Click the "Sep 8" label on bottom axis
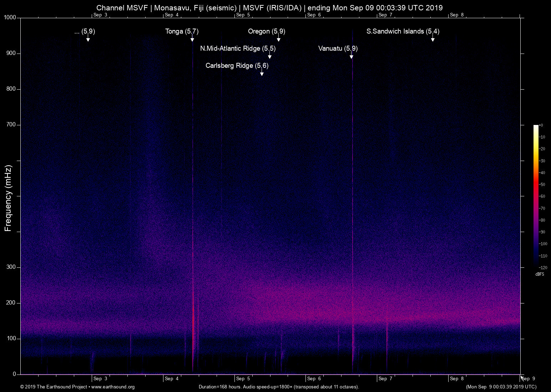 pyautogui.click(x=457, y=379)
